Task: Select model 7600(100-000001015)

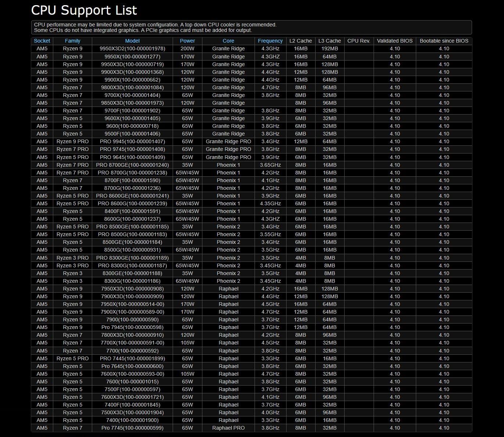Action: pos(132,382)
